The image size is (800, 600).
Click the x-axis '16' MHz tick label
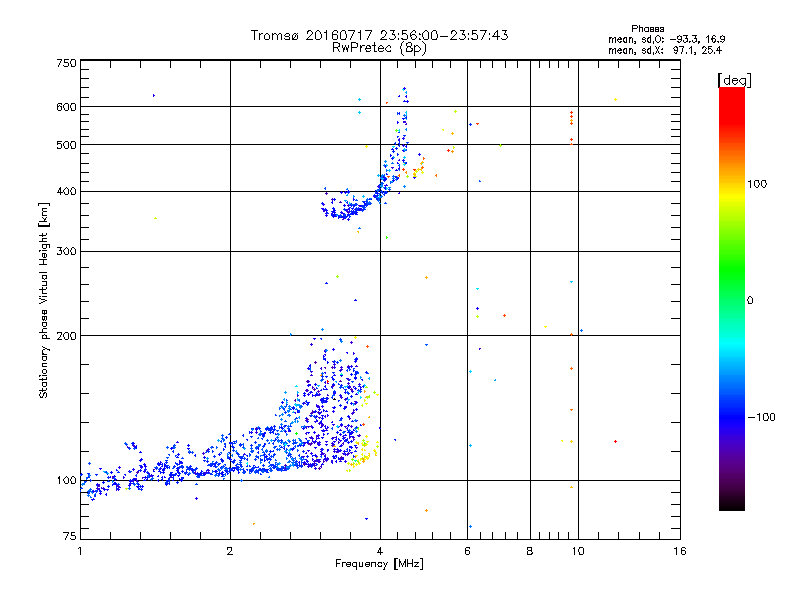pos(680,551)
